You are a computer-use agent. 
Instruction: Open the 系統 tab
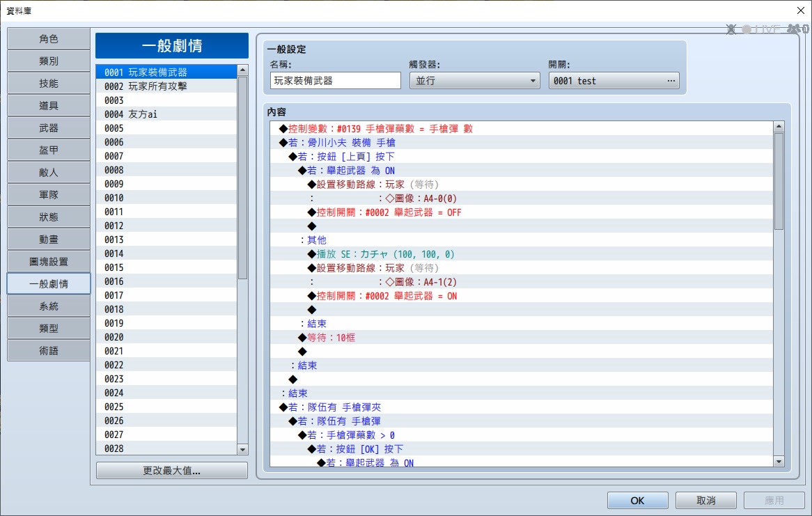(x=49, y=306)
